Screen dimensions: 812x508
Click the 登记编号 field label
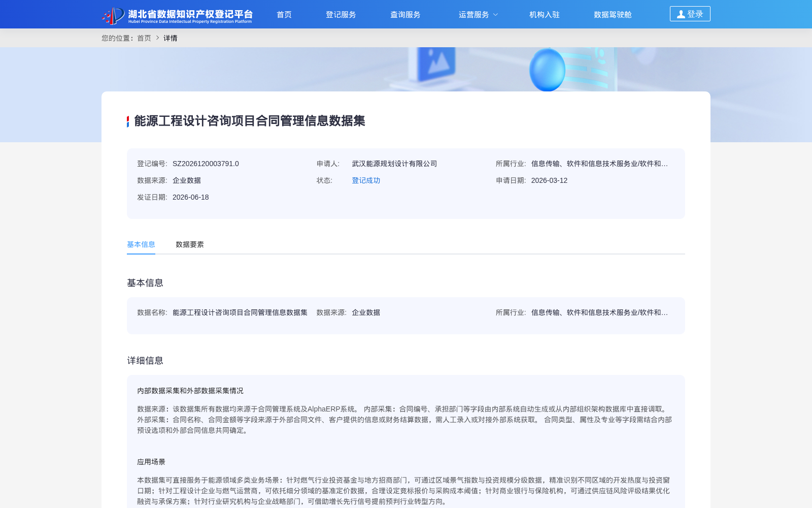pyautogui.click(x=152, y=164)
